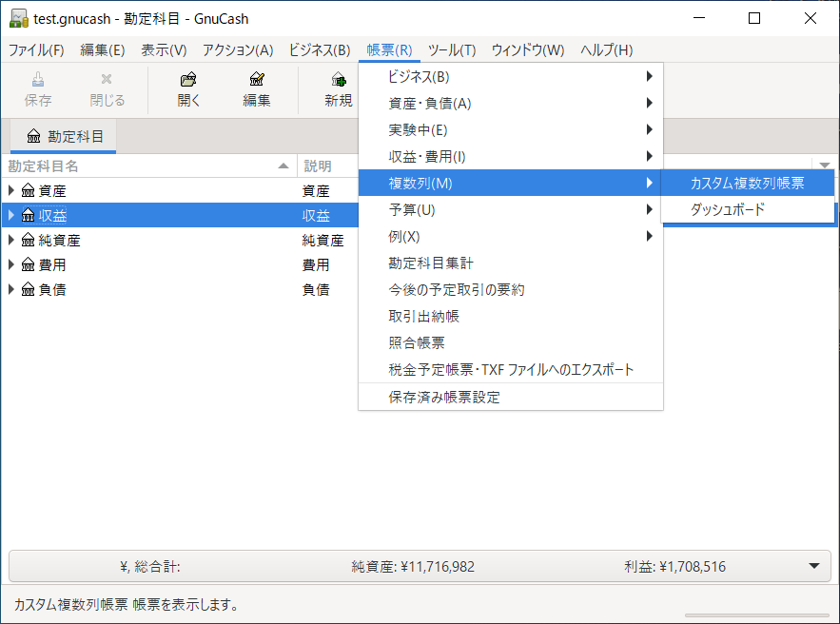Click the 新規 (New) account toolbar icon
Viewport: 840px width, 624px height.
[x=338, y=80]
